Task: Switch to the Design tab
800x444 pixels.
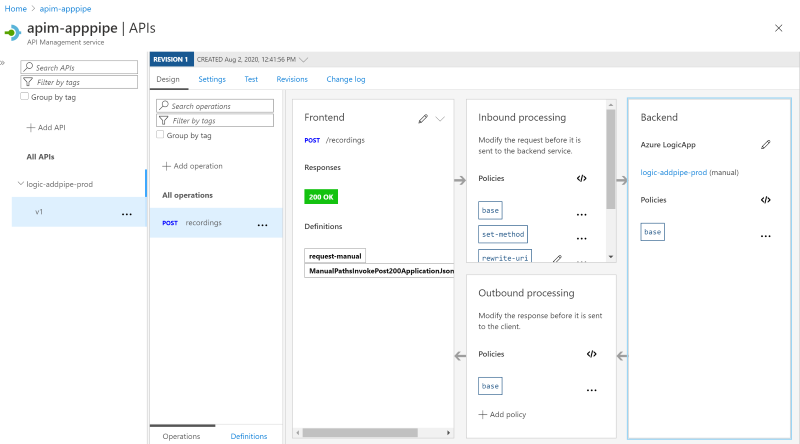Action: click(x=168, y=79)
